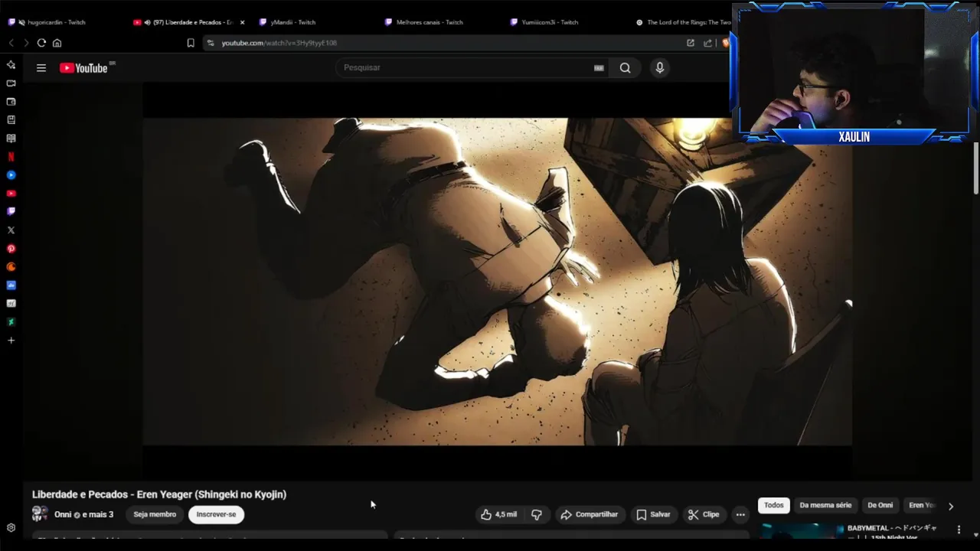Open the Onni e mais 3 channel link
Viewport: 980px width, 551px height.
(84, 514)
